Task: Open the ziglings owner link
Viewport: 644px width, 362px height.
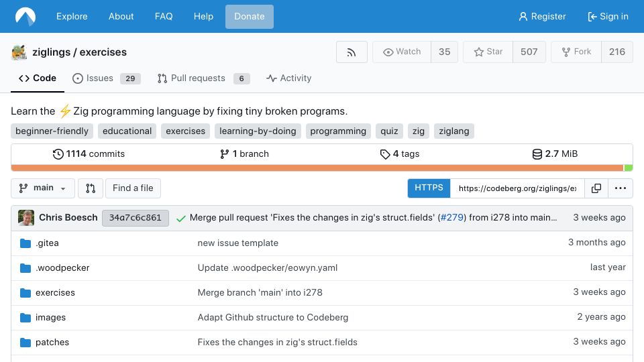Action: point(52,52)
